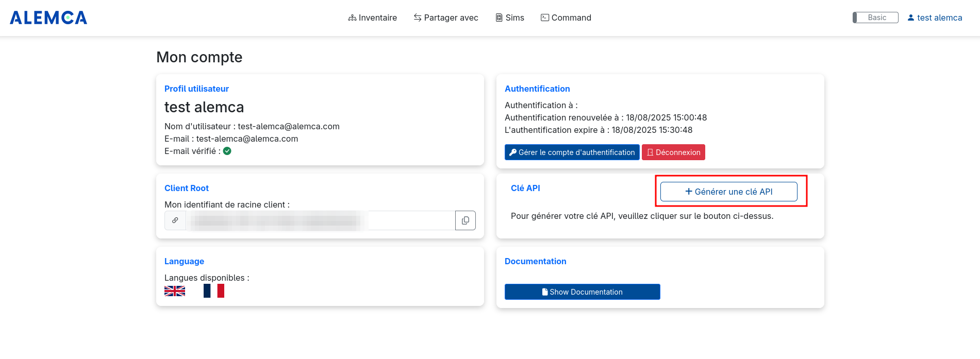Viewport: 980px width, 359px height.
Task: Click the Langues disponibles label
Action: click(207, 278)
